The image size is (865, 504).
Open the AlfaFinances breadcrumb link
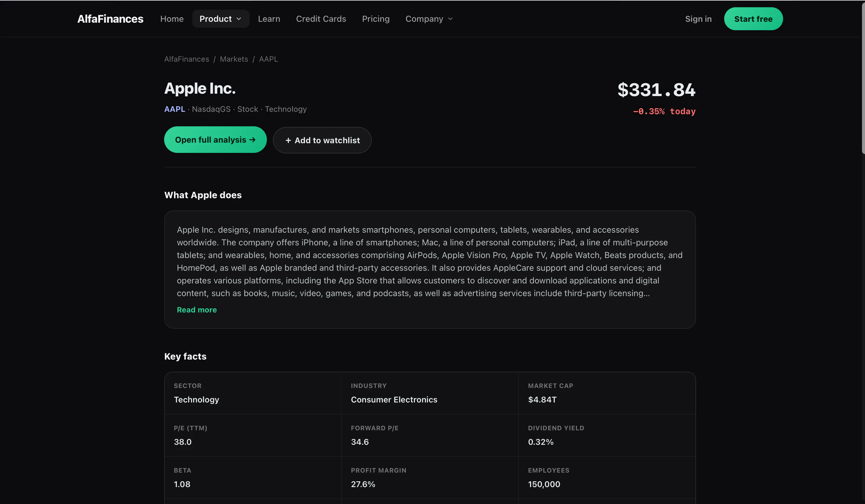[186, 59]
